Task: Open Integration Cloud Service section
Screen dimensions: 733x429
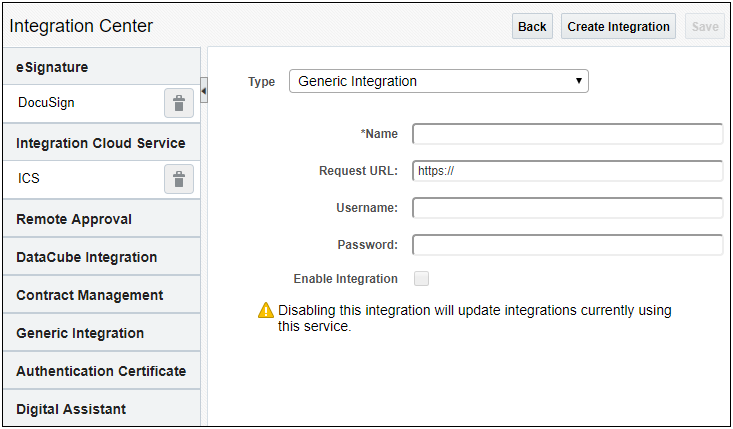Action: pyautogui.click(x=102, y=143)
